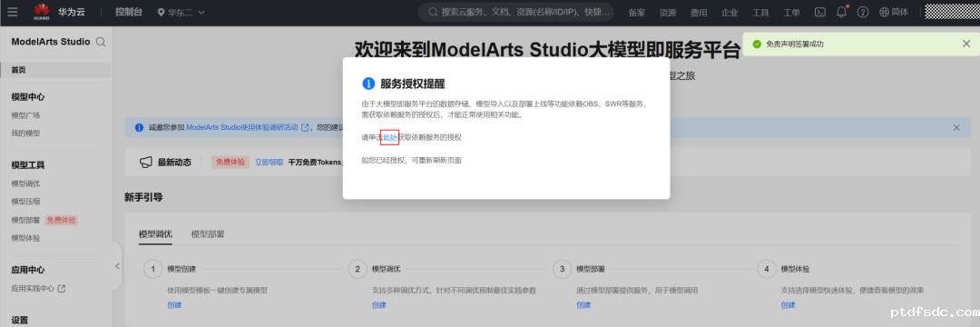The width and height of the screenshot is (980, 327).
Task: Click the info icon in 服务授权提醒 dialog
Action: 368,84
